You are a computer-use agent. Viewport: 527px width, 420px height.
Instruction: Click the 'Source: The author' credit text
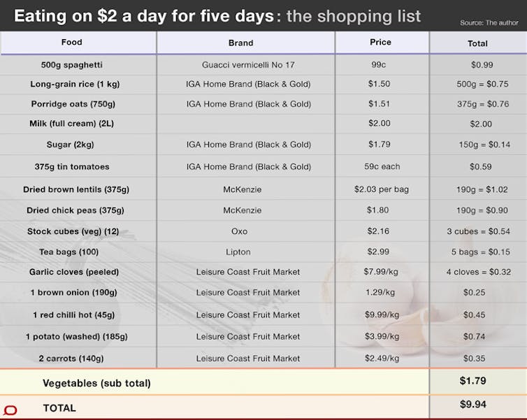pos(489,23)
